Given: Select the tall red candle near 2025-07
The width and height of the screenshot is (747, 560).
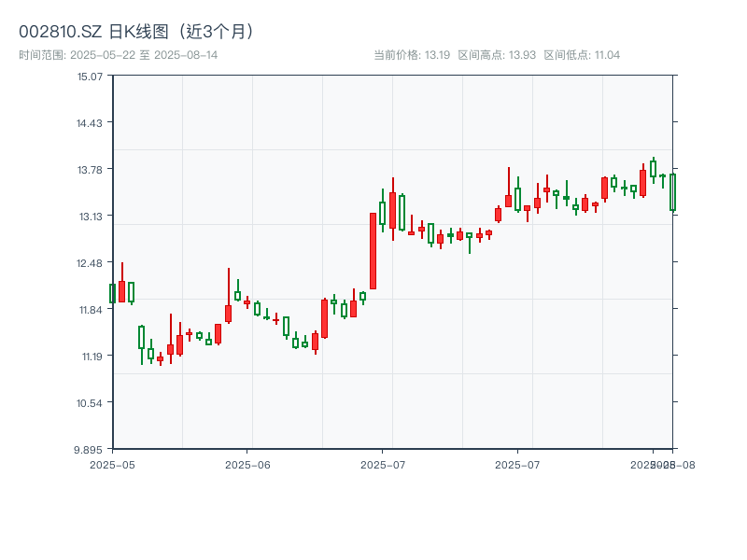Looking at the screenshot, I should coord(373,247).
